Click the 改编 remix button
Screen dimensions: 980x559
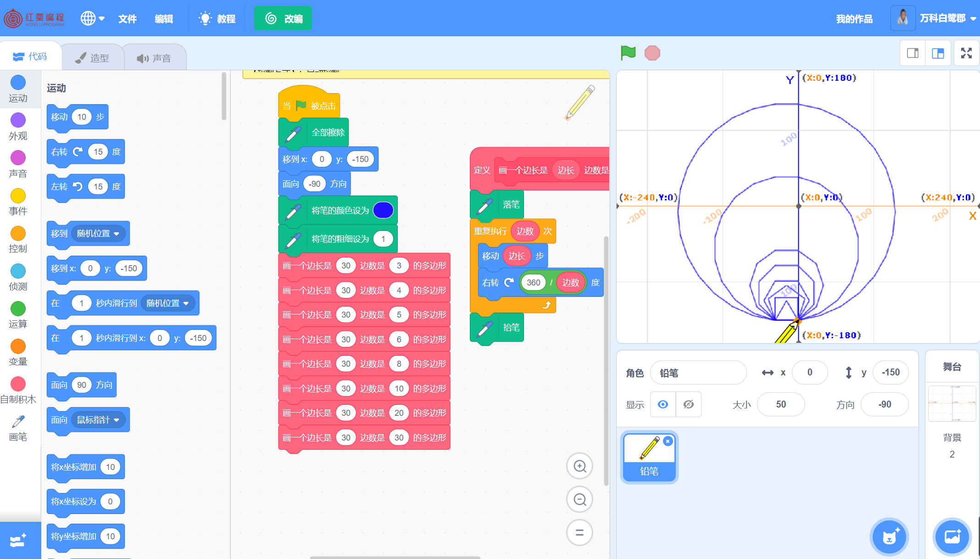[283, 18]
